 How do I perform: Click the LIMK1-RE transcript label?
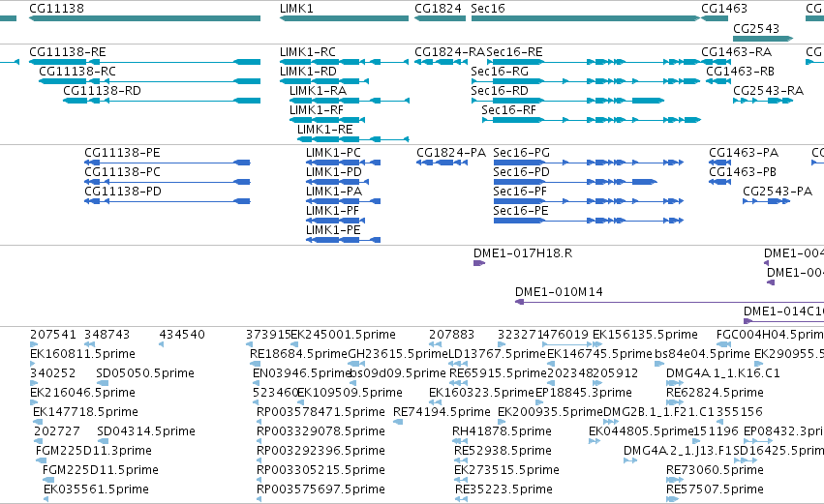pyautogui.click(x=324, y=130)
